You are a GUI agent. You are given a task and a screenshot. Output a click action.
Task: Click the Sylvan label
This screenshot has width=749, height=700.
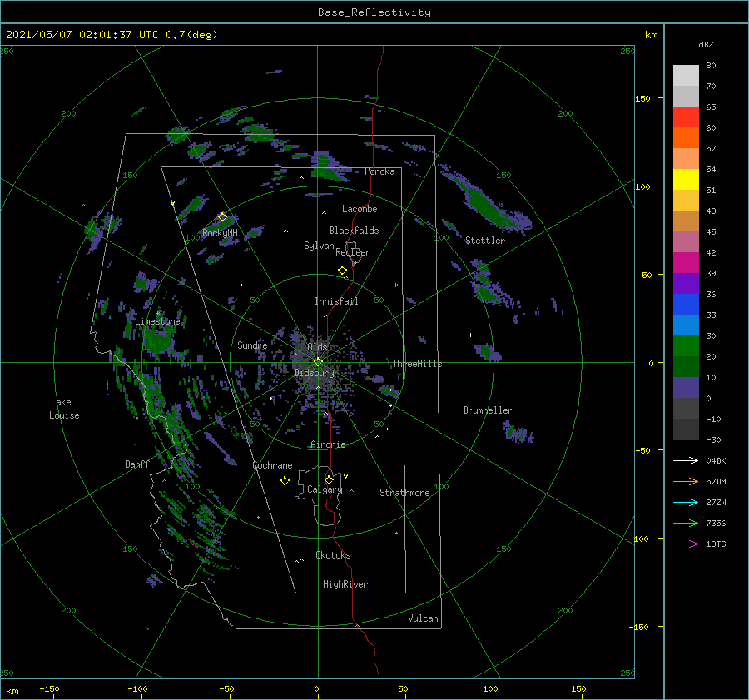(x=319, y=246)
